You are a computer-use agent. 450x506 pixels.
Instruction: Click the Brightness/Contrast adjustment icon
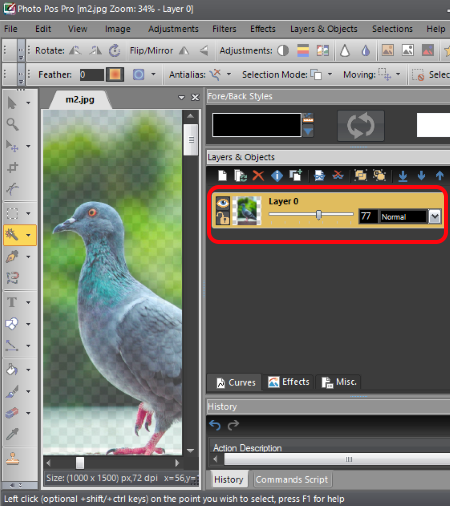(283, 51)
